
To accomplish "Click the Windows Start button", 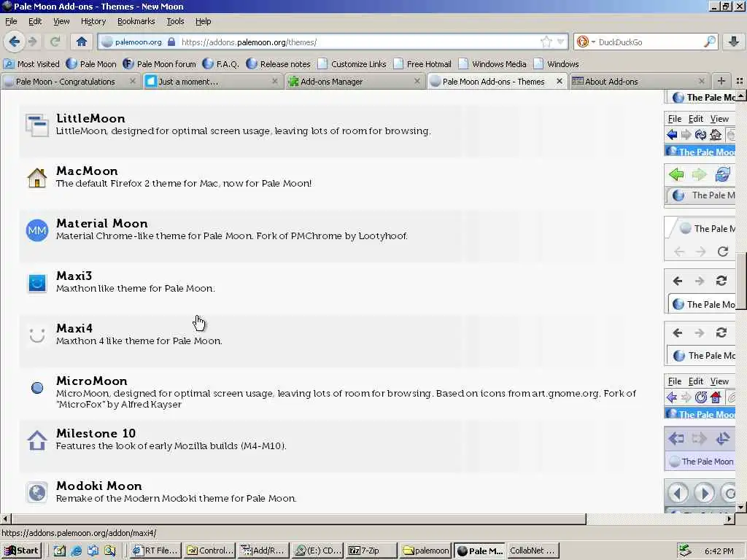I will (21, 551).
